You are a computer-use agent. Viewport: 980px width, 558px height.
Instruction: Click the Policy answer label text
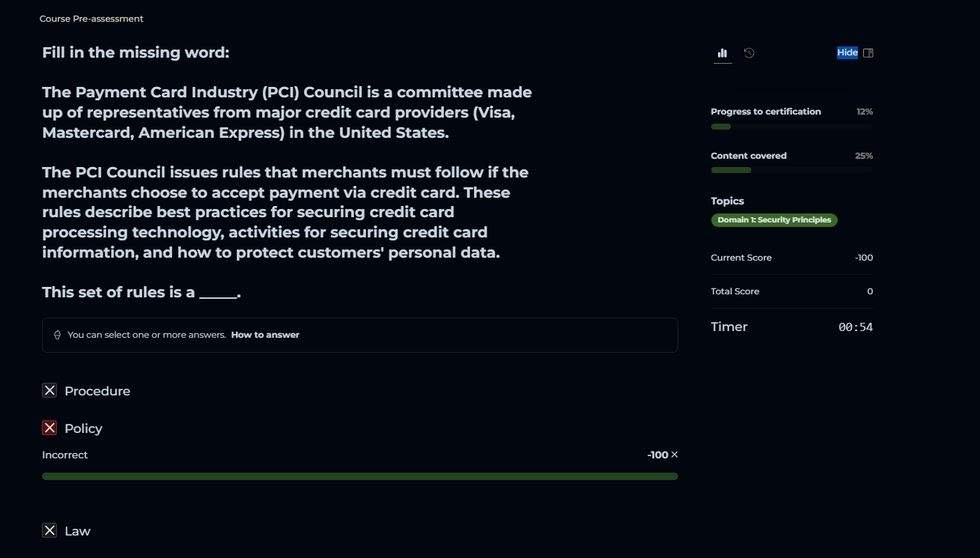tap(83, 428)
